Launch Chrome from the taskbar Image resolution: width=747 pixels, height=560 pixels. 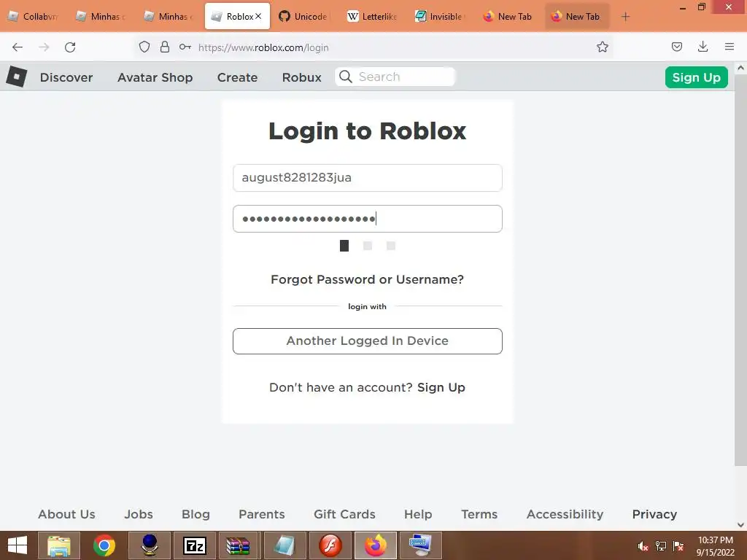coord(104,545)
